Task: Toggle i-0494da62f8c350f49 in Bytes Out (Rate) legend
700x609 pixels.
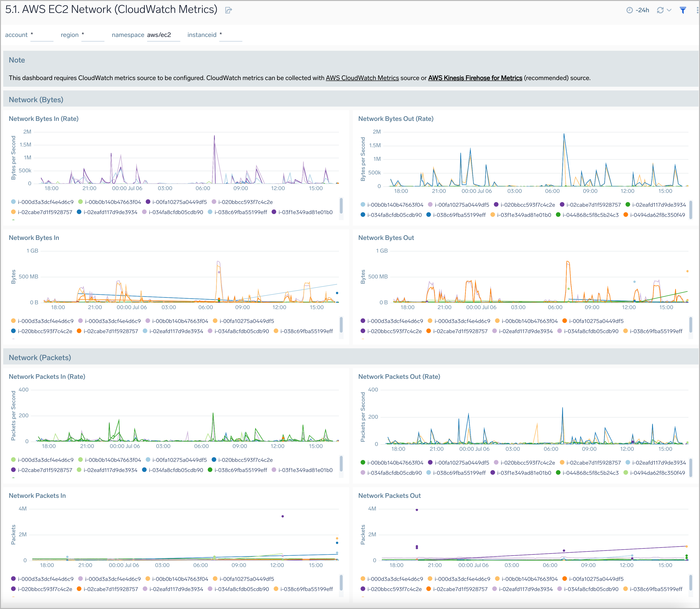Action: click(654, 215)
